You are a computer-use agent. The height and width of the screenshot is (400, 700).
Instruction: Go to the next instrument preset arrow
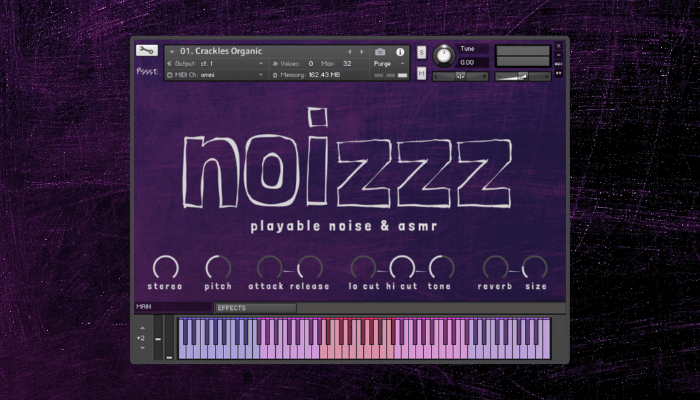(x=361, y=51)
